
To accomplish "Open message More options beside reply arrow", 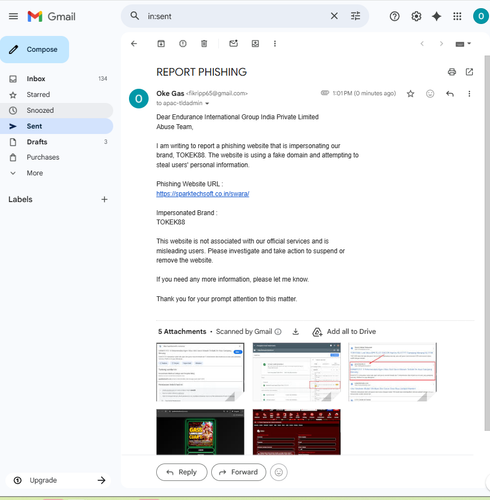I will [x=469, y=94].
